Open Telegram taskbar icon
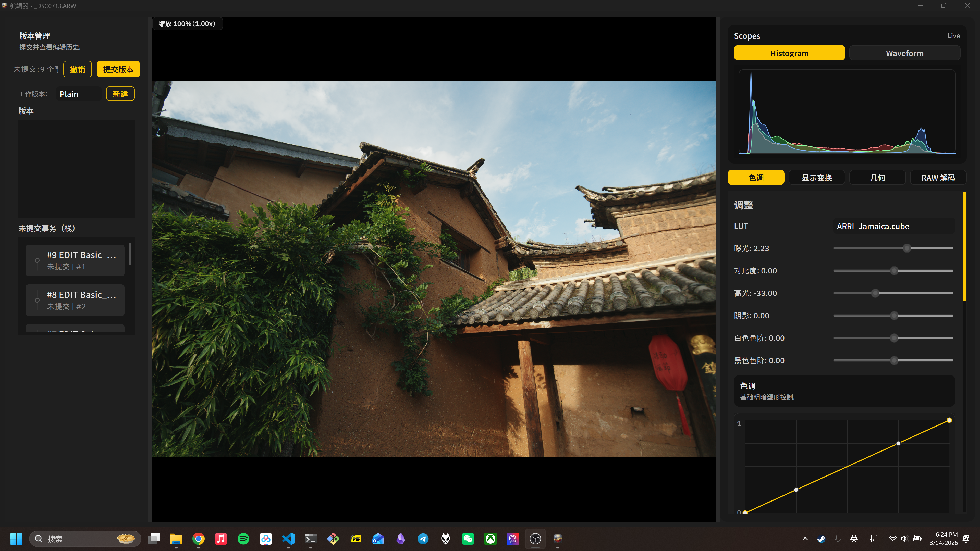The height and width of the screenshot is (551, 980). [x=423, y=539]
